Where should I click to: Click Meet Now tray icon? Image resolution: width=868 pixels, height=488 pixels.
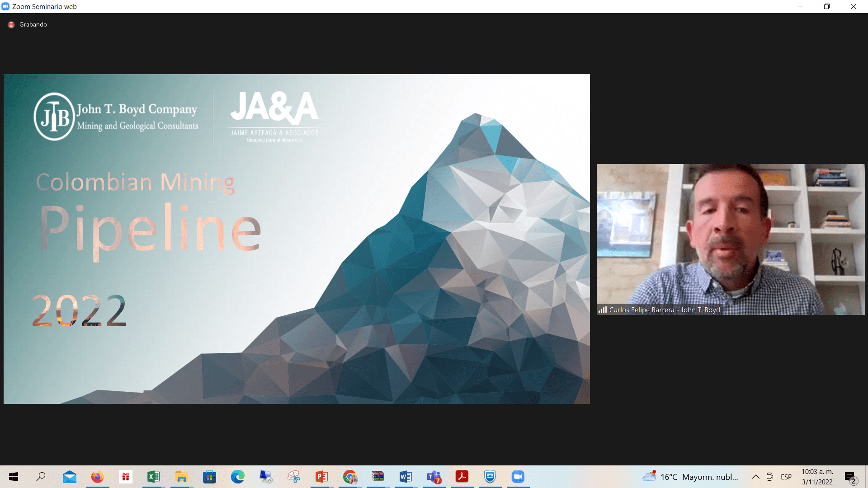pos(770,477)
